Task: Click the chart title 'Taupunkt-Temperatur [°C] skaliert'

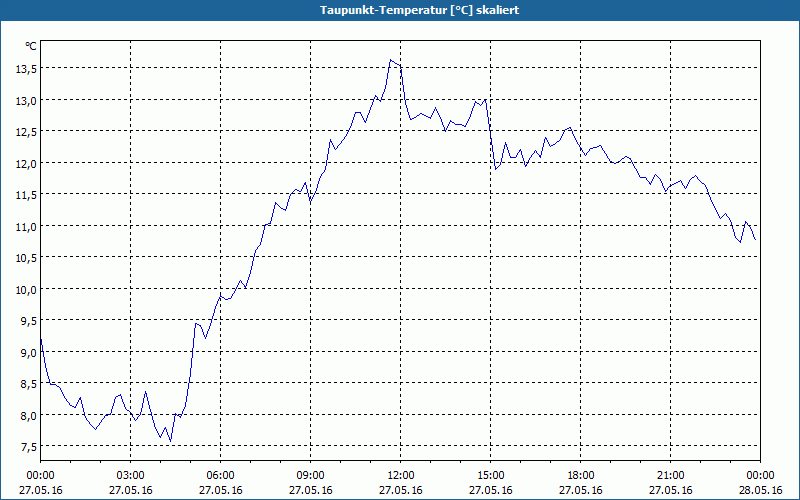Action: [419, 10]
